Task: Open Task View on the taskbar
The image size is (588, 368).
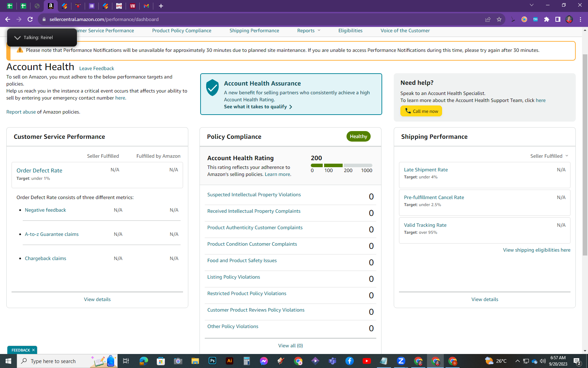Action: click(x=126, y=361)
